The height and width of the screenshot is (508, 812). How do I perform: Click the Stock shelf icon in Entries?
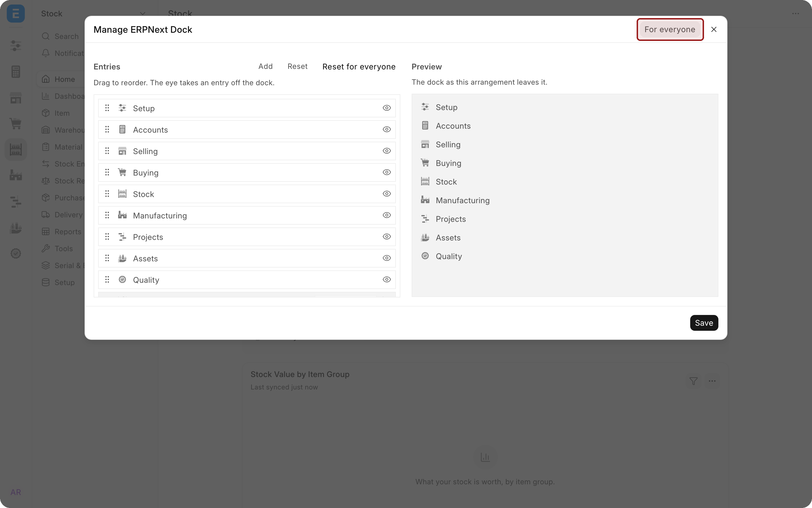(x=122, y=194)
